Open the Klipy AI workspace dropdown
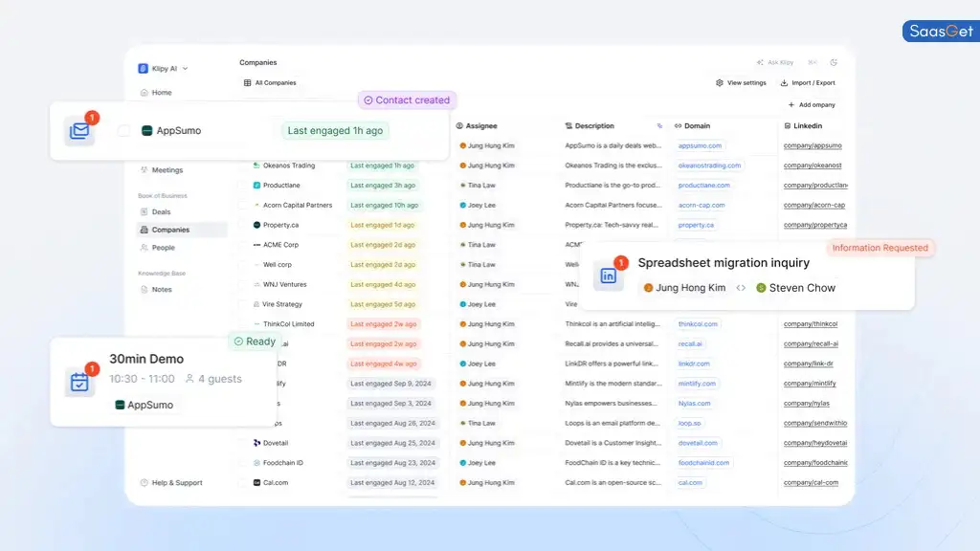Image resolution: width=980 pixels, height=551 pixels. (x=164, y=68)
